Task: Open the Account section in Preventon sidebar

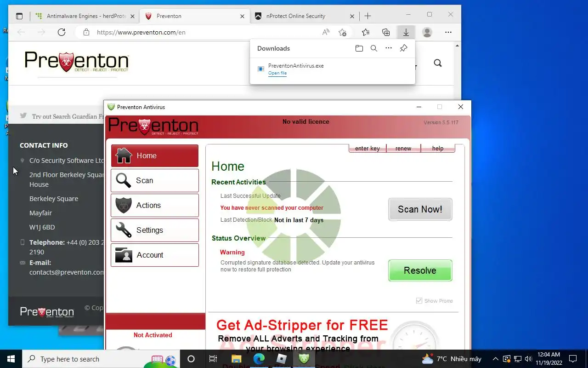Action: (x=155, y=255)
